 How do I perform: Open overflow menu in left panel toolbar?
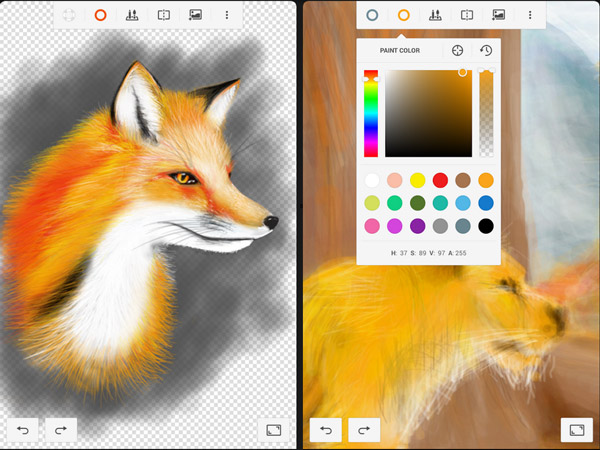coord(227,15)
